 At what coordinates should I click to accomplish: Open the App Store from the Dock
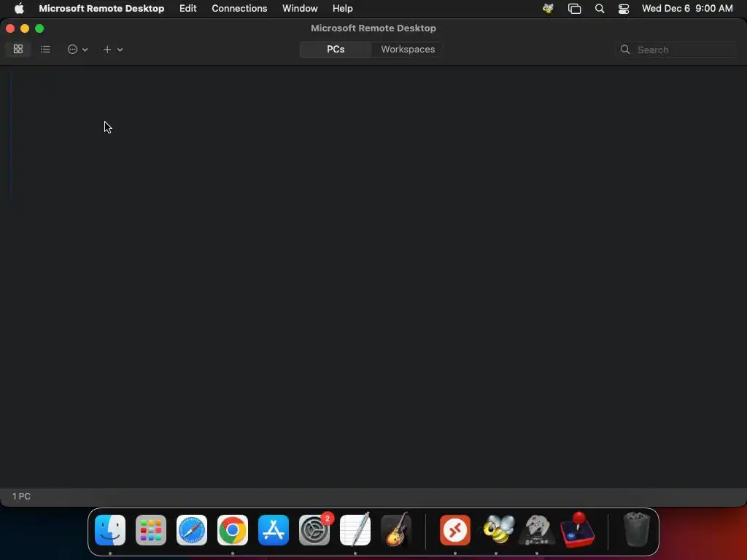coord(274,530)
